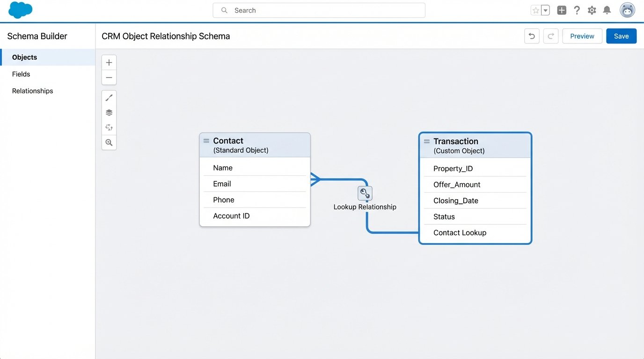Activate the magnifier zoom tool
644x359 pixels.
coord(109,143)
